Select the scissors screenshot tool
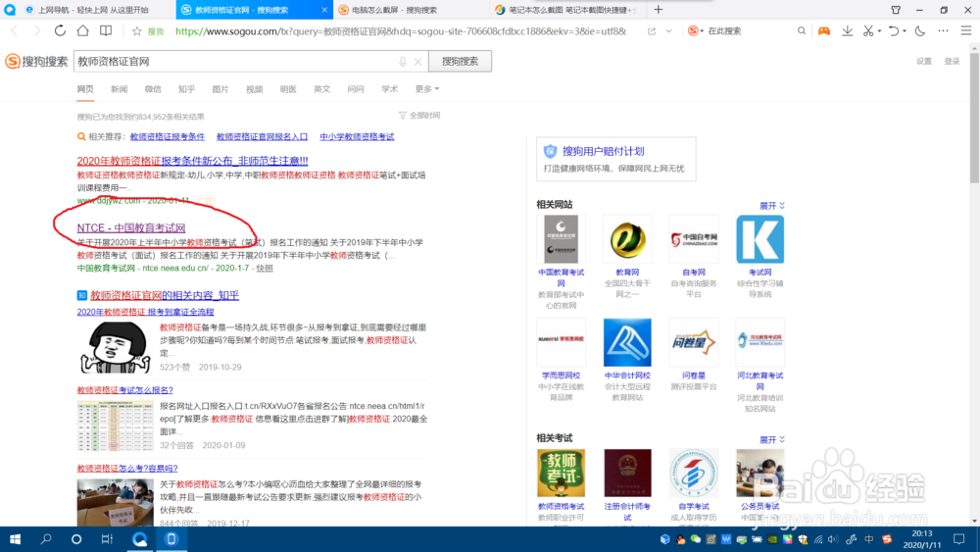980x552 pixels. coord(868,30)
